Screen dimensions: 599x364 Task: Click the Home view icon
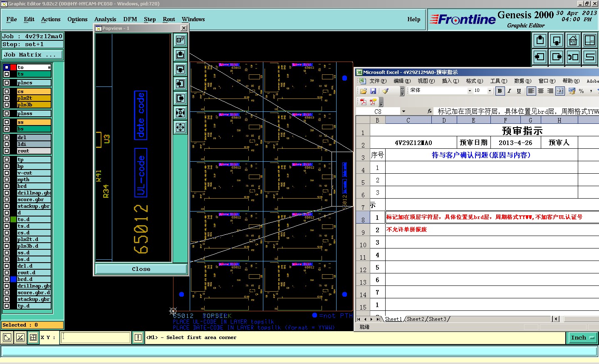coord(573,40)
